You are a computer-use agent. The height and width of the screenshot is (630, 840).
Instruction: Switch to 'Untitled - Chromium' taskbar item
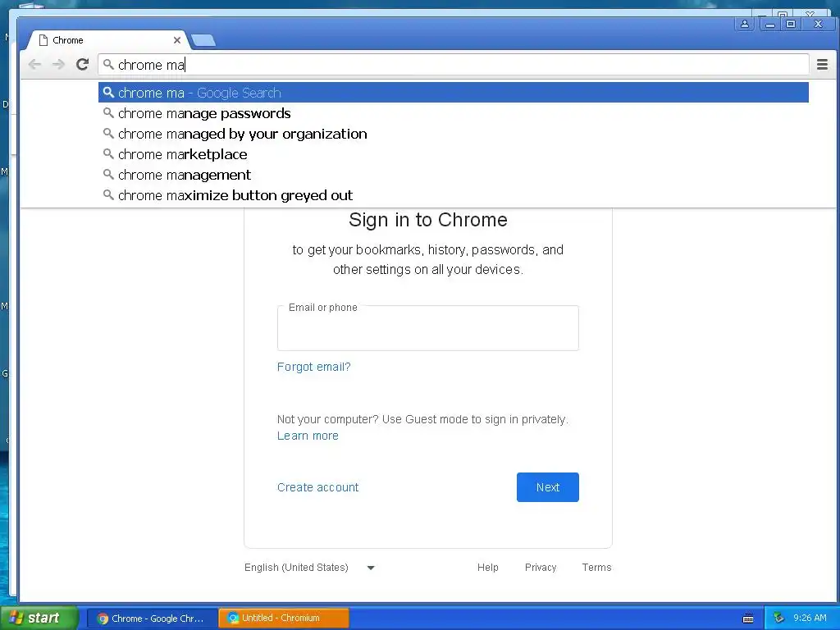(x=284, y=619)
